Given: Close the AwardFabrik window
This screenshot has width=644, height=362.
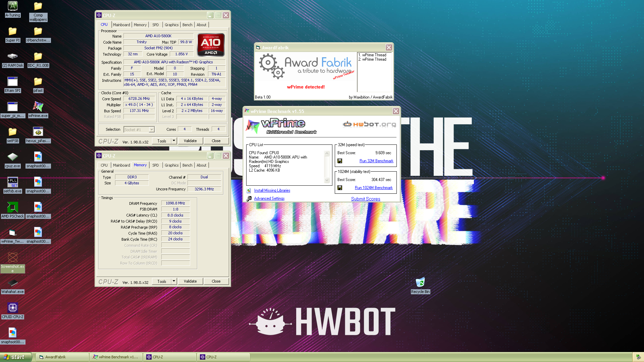Looking at the screenshot, I should tap(389, 48).
